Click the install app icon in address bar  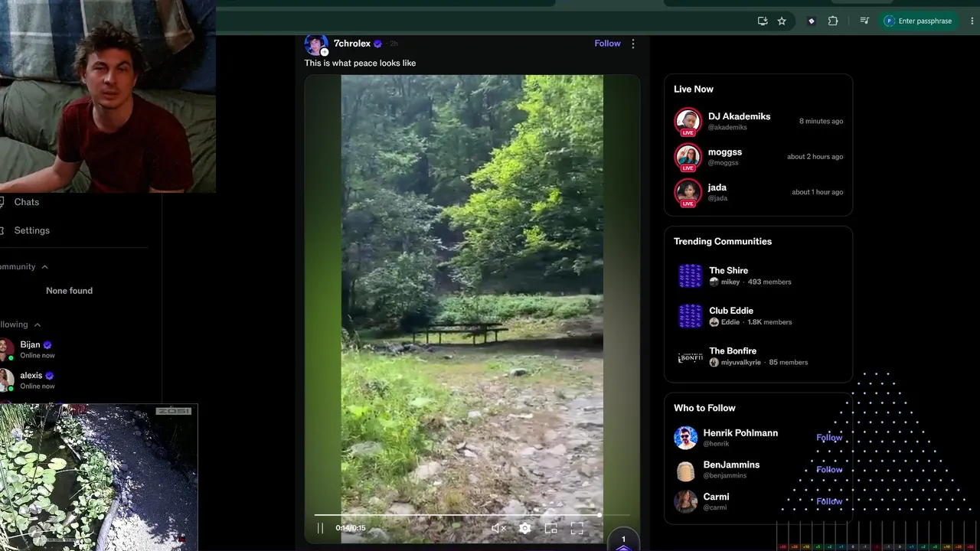[763, 21]
